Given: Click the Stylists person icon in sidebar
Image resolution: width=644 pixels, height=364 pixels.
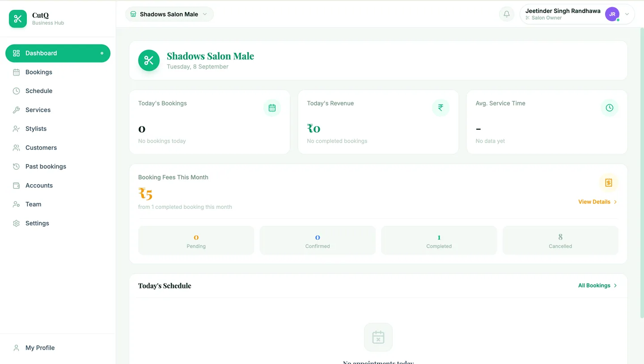Looking at the screenshot, I should pyautogui.click(x=17, y=129).
